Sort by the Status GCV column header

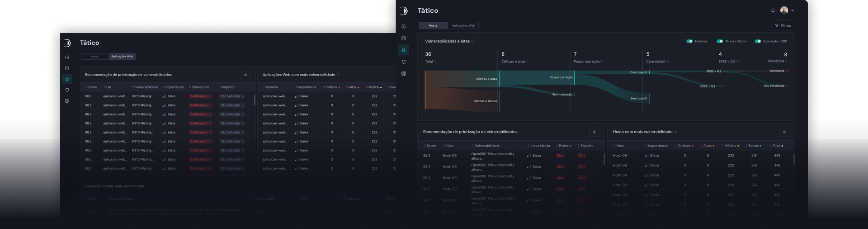pos(199,87)
